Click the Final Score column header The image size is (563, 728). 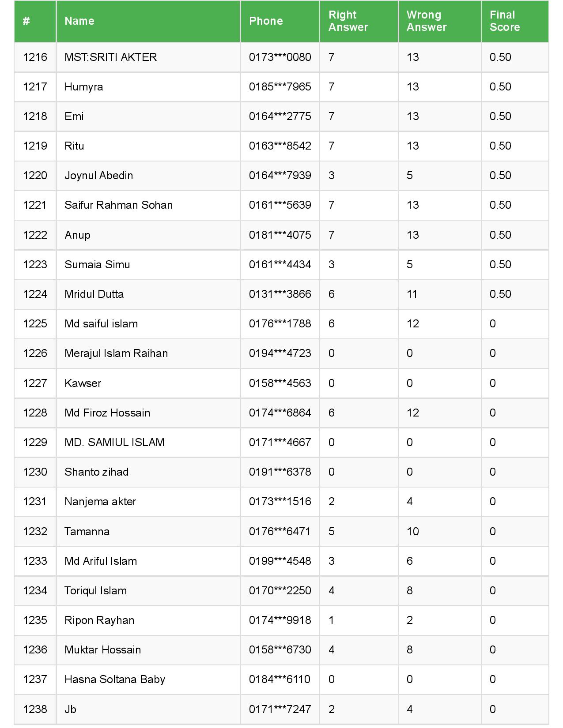[505, 21]
